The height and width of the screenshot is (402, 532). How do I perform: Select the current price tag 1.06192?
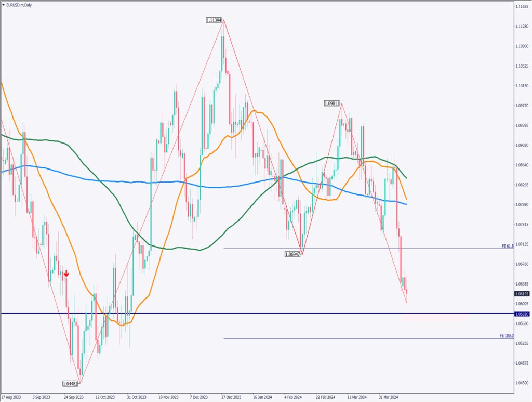tap(523, 294)
